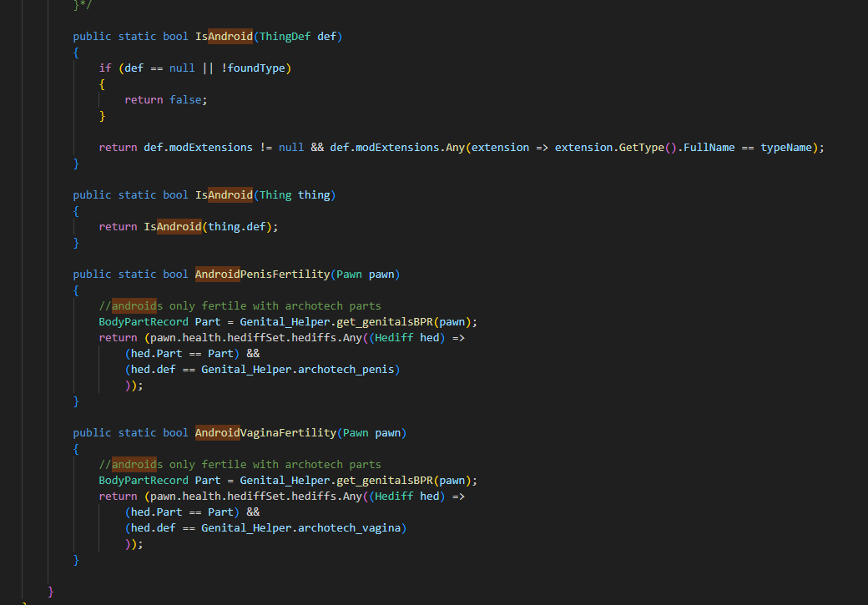This screenshot has width=868, height=605.
Task: Click the Hediff type in AndroidVaginaFertility lambda
Action: [x=394, y=496]
